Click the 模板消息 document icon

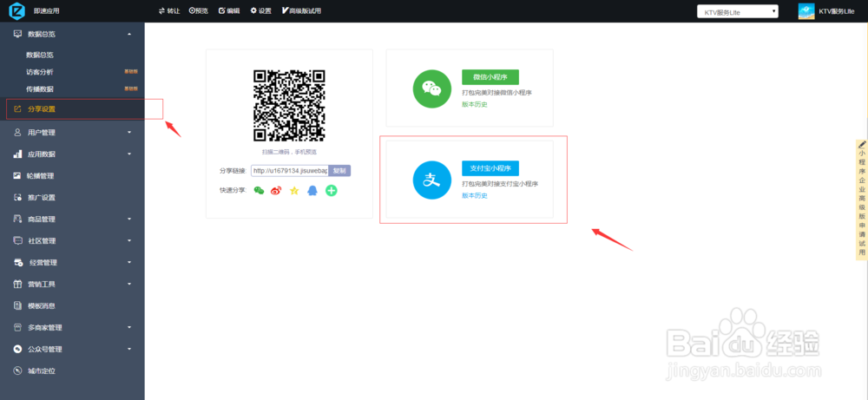click(17, 305)
